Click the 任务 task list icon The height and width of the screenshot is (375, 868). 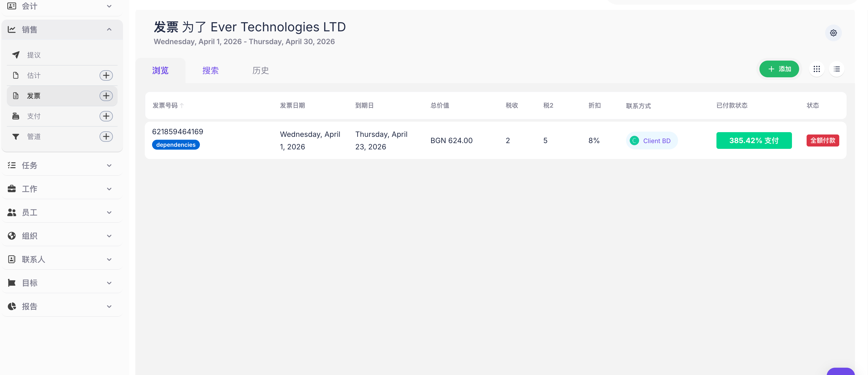(12, 165)
